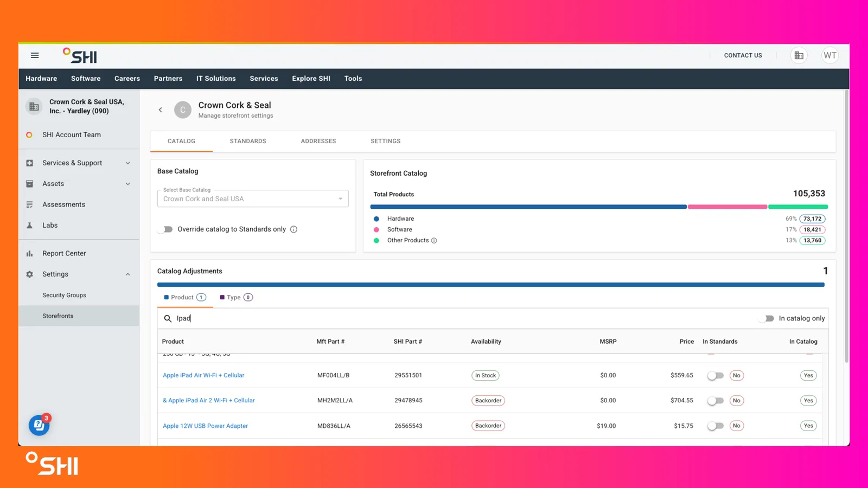The width and height of the screenshot is (868, 488).
Task: Open the WT user avatar menu
Action: click(829, 55)
